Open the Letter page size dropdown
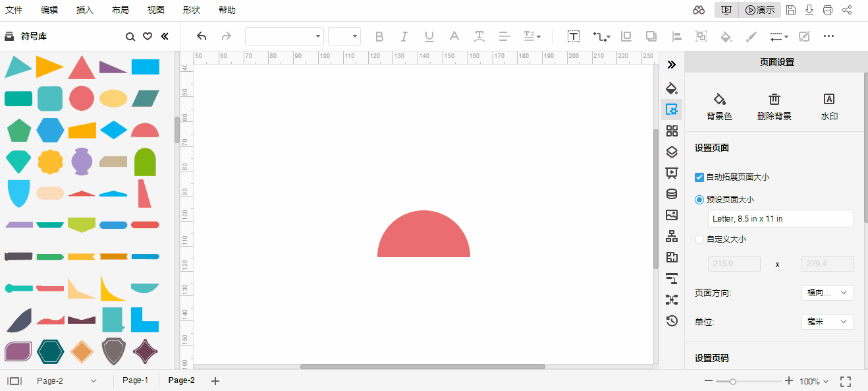The width and height of the screenshot is (868, 391). (781, 218)
